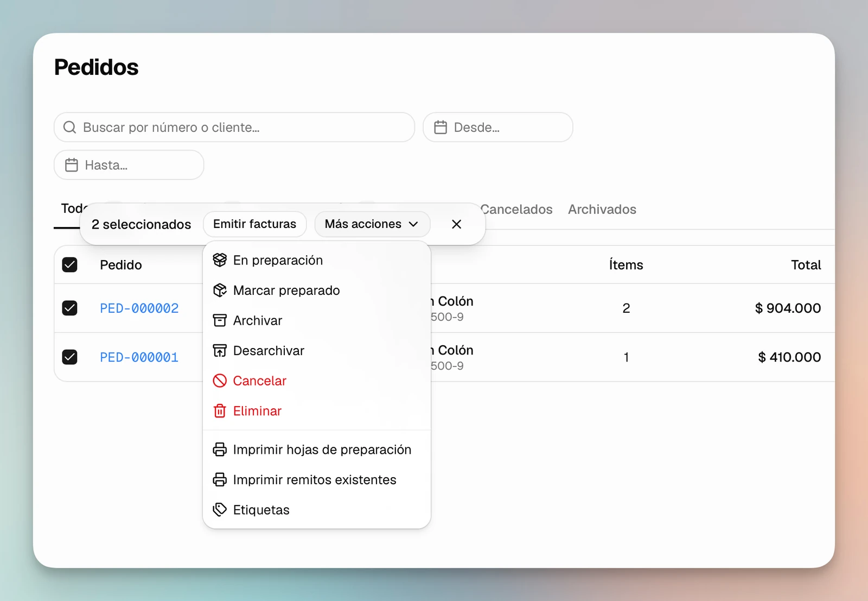Select Imprimir remitos existentes

tap(317, 479)
